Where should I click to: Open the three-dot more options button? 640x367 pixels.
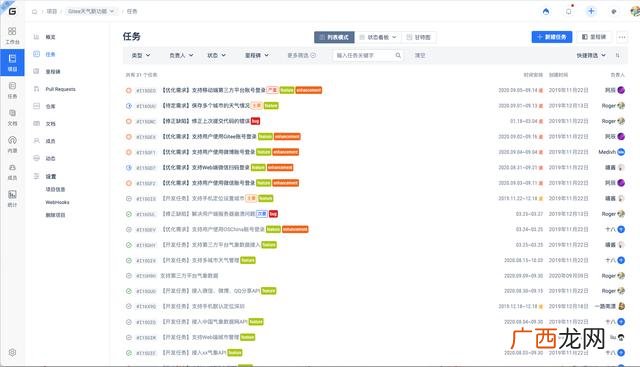click(622, 37)
